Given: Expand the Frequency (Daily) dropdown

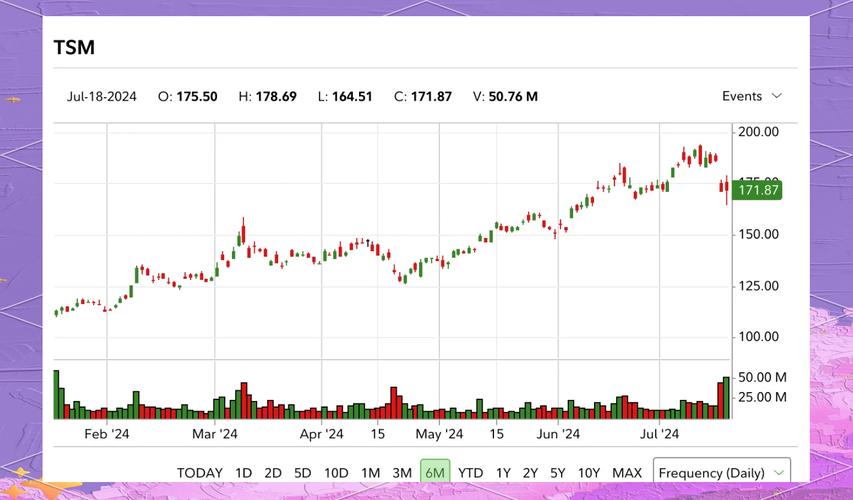Looking at the screenshot, I should (x=721, y=472).
